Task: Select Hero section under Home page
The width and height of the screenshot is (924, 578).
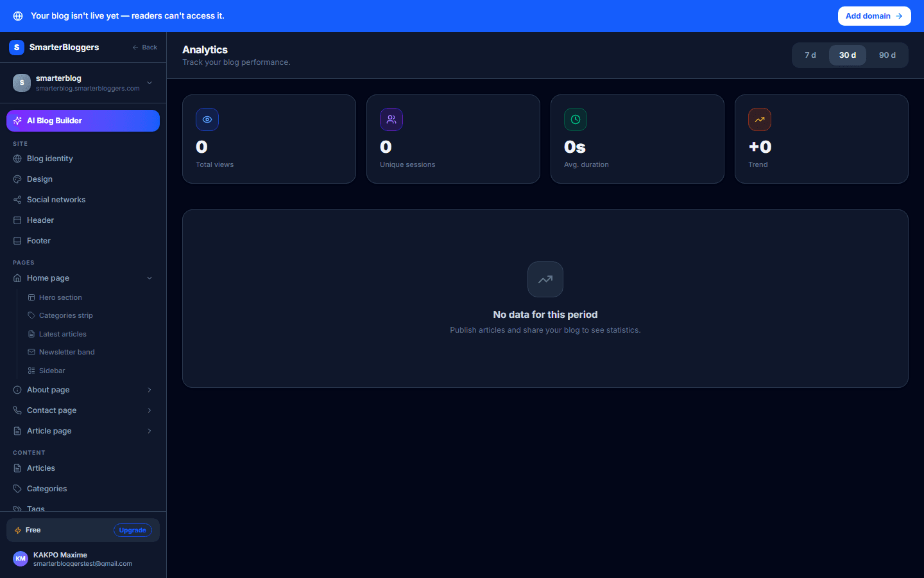Action: click(90, 297)
